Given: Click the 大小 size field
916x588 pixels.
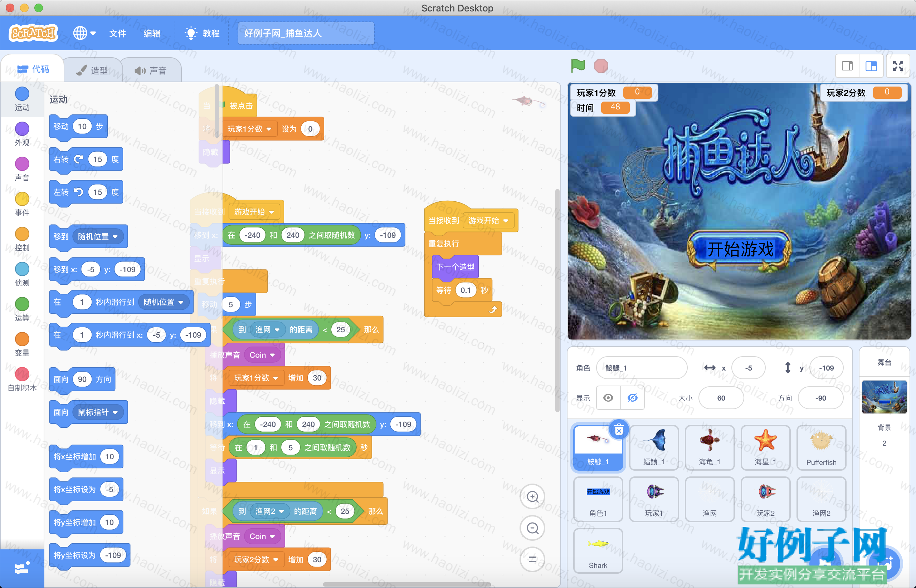Looking at the screenshot, I should click(x=721, y=398).
